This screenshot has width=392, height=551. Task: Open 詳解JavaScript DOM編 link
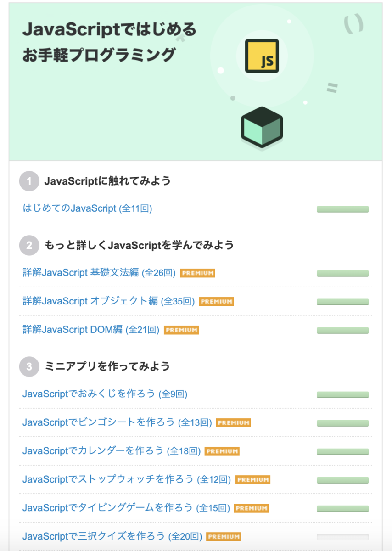click(91, 330)
